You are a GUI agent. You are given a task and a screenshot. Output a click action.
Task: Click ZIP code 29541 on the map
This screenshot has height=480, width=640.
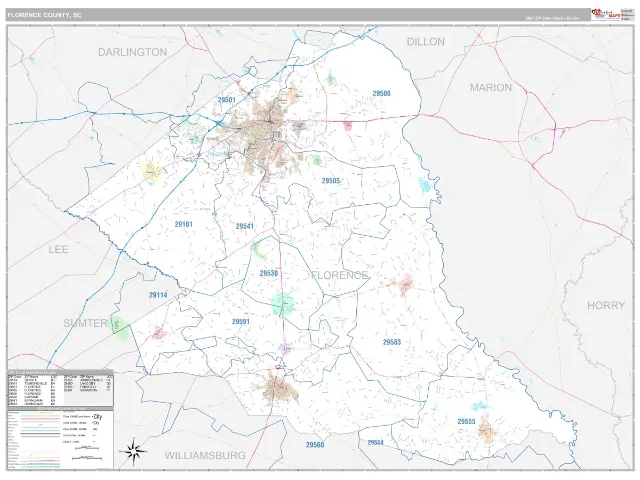(x=244, y=226)
